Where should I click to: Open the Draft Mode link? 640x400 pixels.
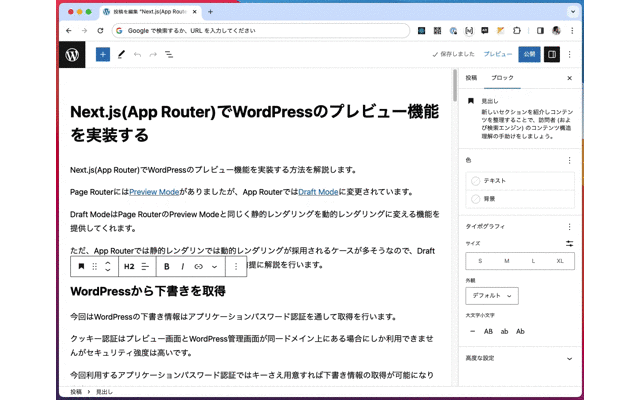point(318,192)
